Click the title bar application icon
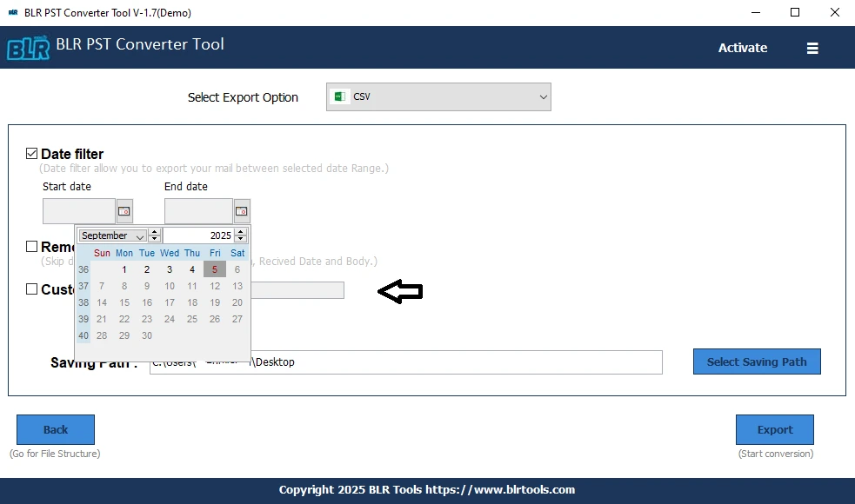This screenshot has width=855, height=504. pos(13,12)
